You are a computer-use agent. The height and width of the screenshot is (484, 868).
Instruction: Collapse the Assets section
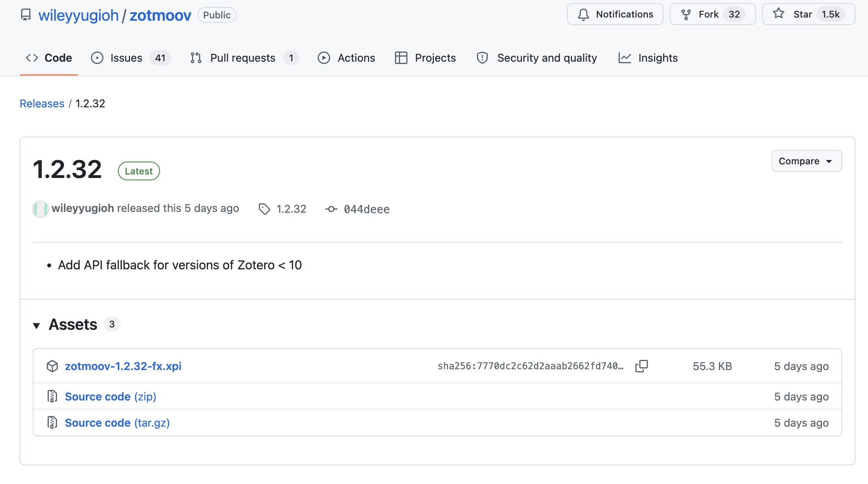(x=37, y=325)
